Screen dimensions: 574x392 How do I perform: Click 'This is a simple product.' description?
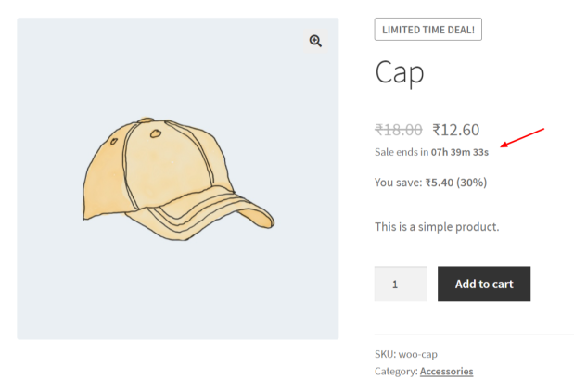click(437, 227)
